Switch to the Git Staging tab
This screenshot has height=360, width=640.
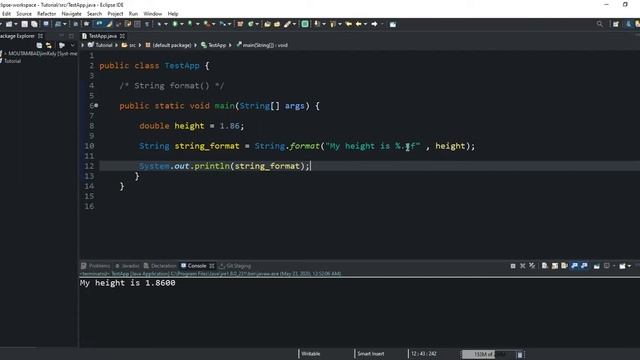(236, 266)
